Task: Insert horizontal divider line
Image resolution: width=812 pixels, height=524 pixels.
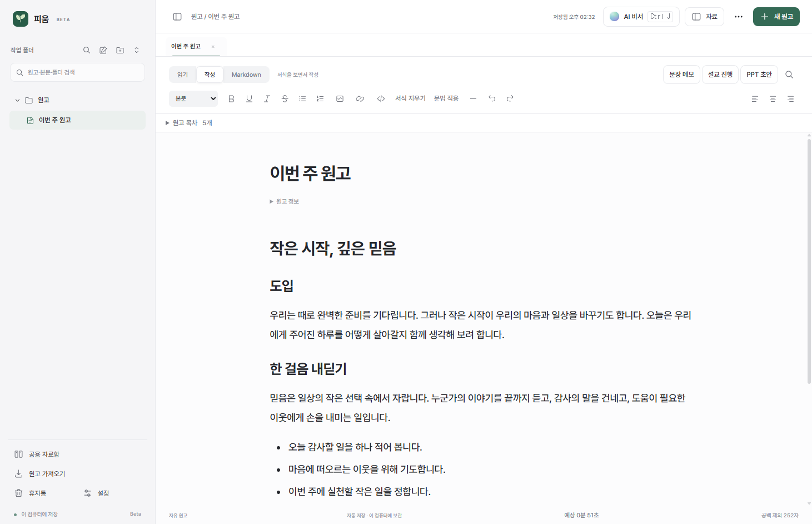Action: 473,98
